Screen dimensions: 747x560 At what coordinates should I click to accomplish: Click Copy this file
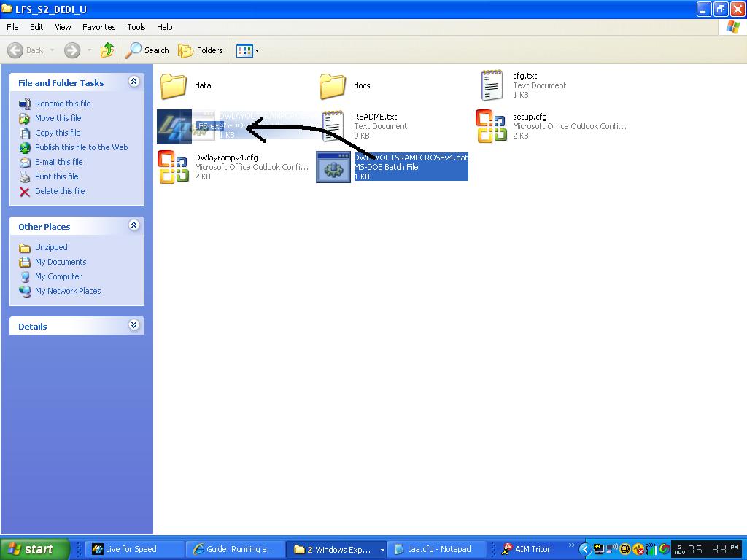tap(58, 133)
